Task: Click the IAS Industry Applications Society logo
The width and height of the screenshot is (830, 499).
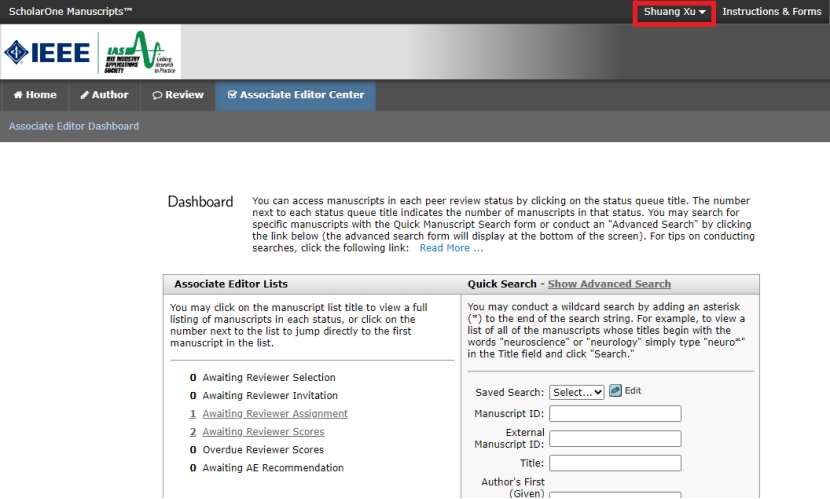Action: [x=143, y=52]
